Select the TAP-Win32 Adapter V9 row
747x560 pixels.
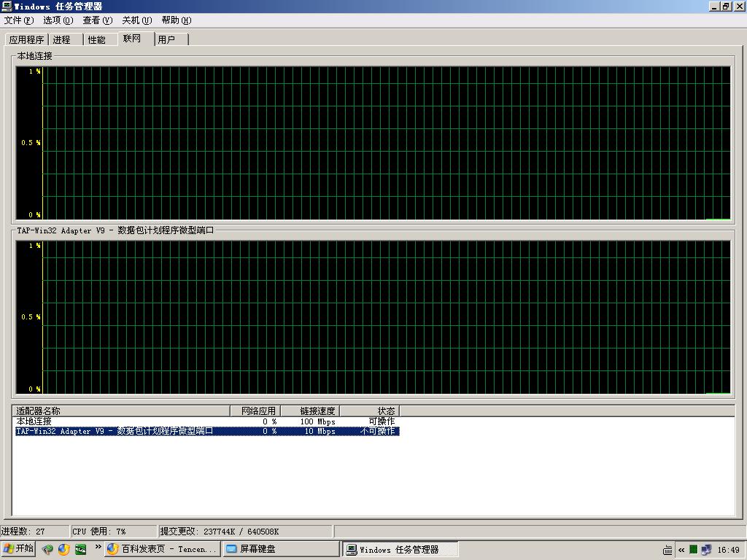click(x=206, y=431)
